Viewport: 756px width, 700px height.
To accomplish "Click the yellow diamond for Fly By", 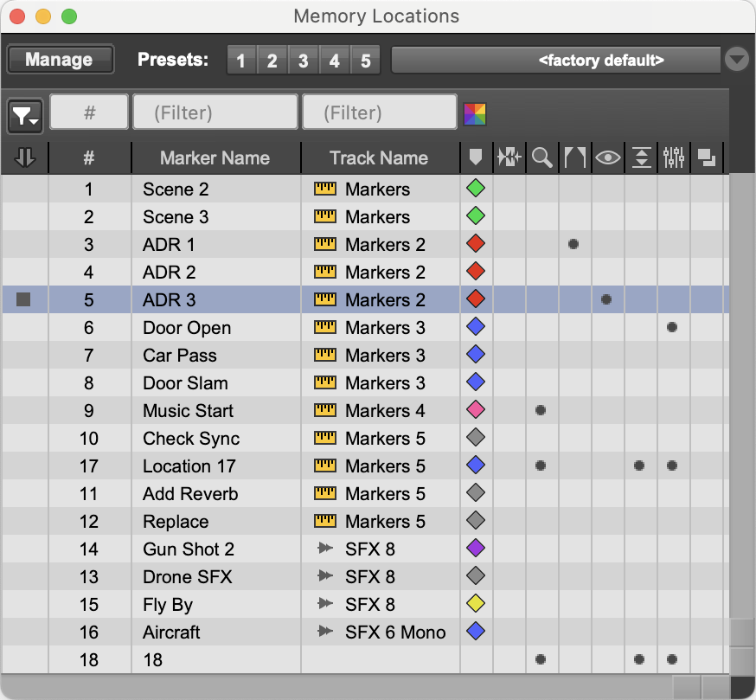I will (476, 603).
